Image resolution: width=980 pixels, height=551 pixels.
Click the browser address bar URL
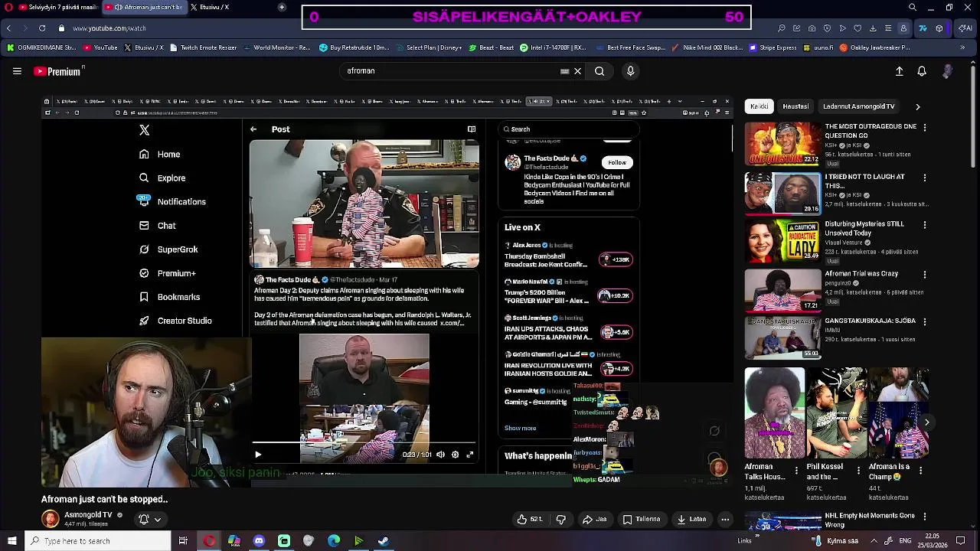[109, 28]
